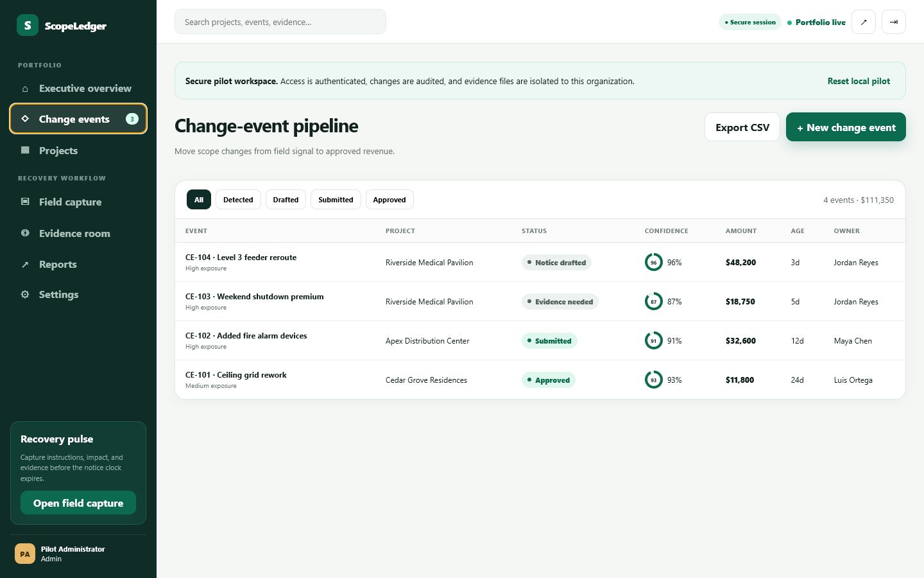The image size is (924, 578).
Task: Click the Confidence column header
Action: 666,231
